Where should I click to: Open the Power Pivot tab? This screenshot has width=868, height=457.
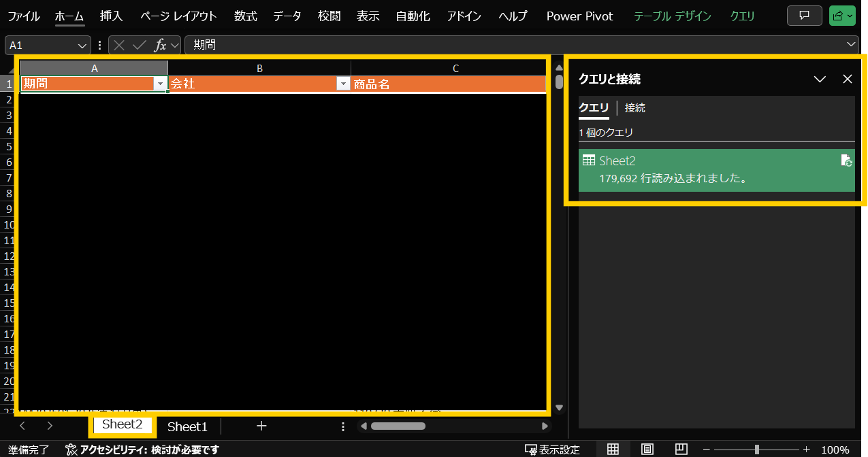click(579, 16)
